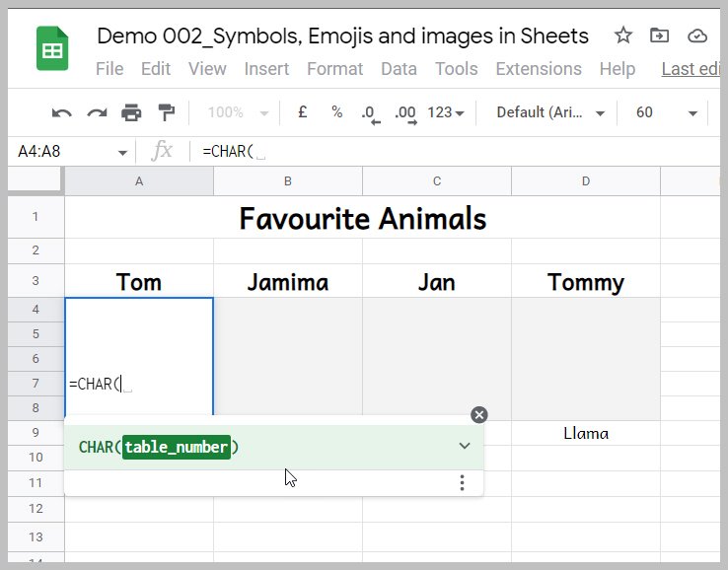Image resolution: width=728 pixels, height=570 pixels.
Task: Select row 1 header
Action: coord(36,217)
